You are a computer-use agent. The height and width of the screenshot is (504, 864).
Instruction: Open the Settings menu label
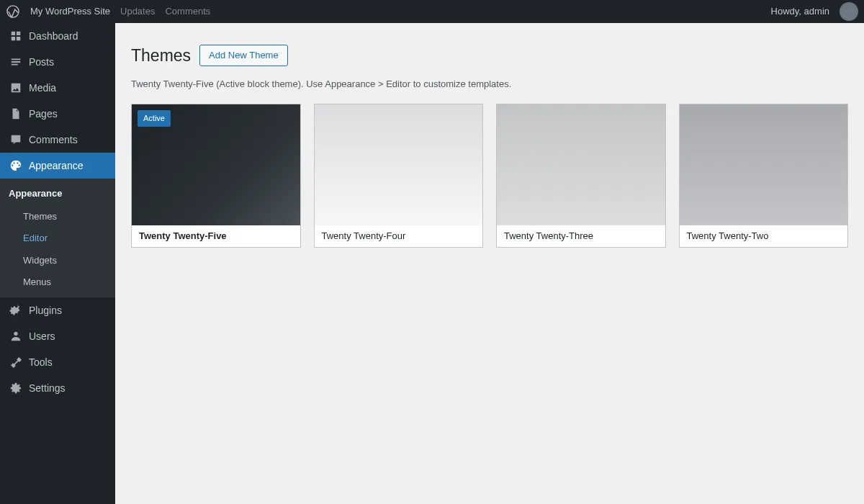[47, 388]
